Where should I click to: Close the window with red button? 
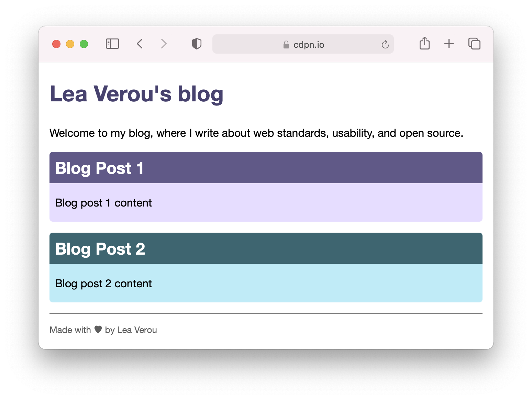(x=56, y=44)
